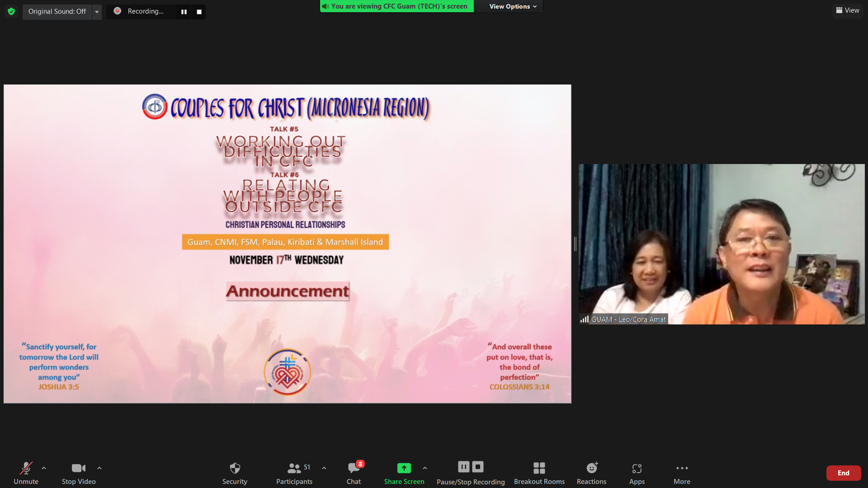
Task: Click the Couples for Christ logo on slide
Action: (x=155, y=107)
